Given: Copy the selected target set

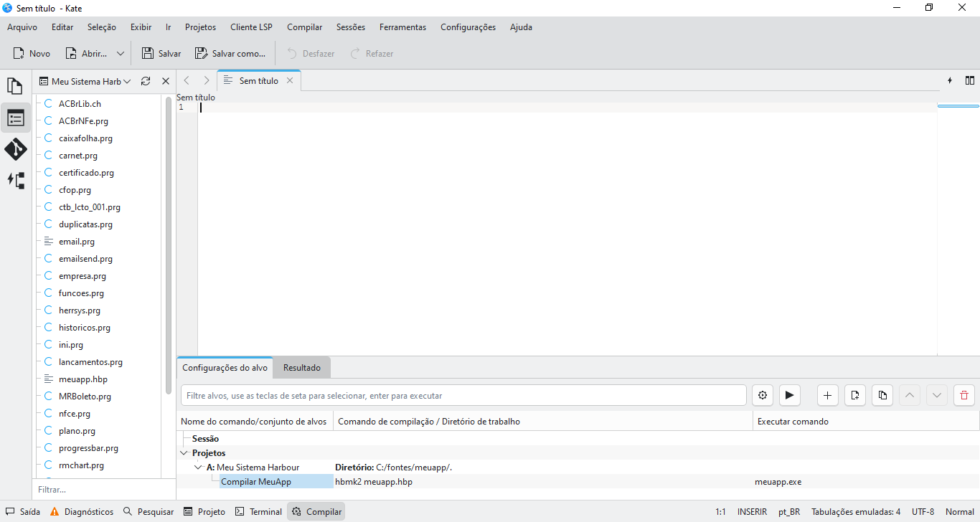Looking at the screenshot, I should 882,395.
